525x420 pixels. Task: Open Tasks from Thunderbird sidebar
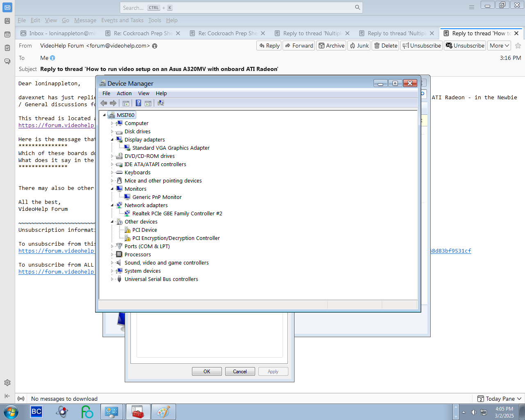(7, 48)
